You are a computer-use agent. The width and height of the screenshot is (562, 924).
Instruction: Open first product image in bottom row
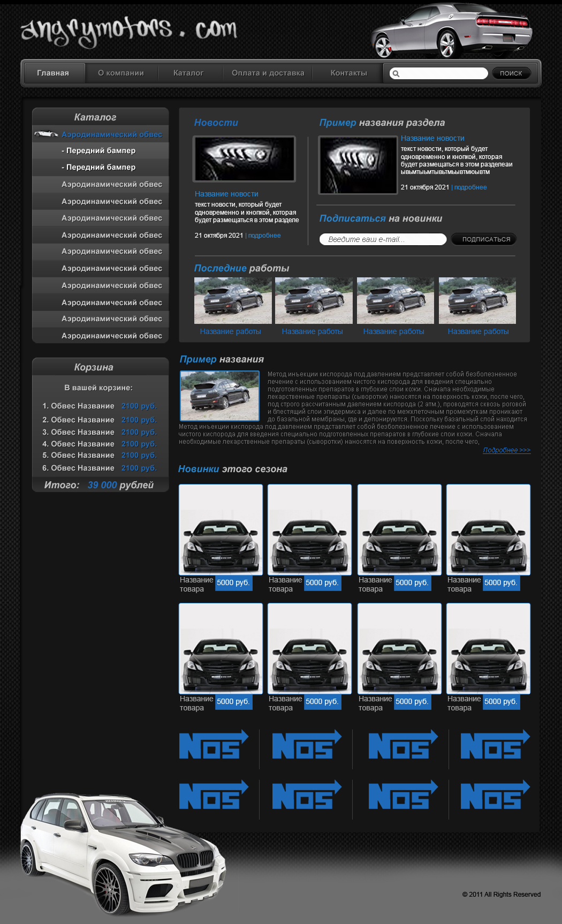pos(221,648)
